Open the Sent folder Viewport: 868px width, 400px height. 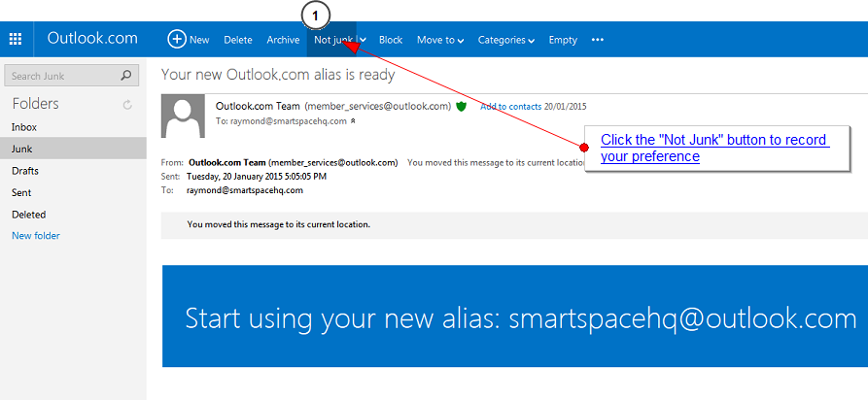(x=73, y=192)
